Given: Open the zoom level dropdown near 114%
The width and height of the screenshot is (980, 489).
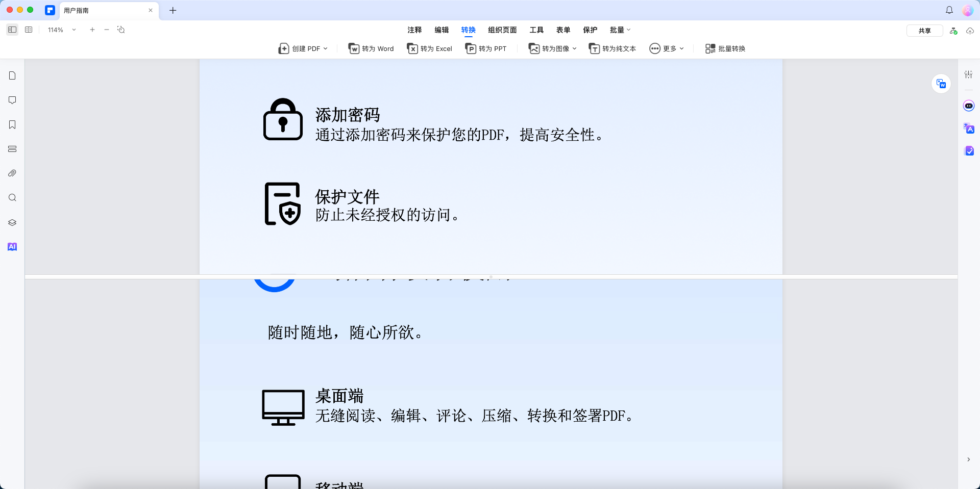Looking at the screenshot, I should [74, 30].
